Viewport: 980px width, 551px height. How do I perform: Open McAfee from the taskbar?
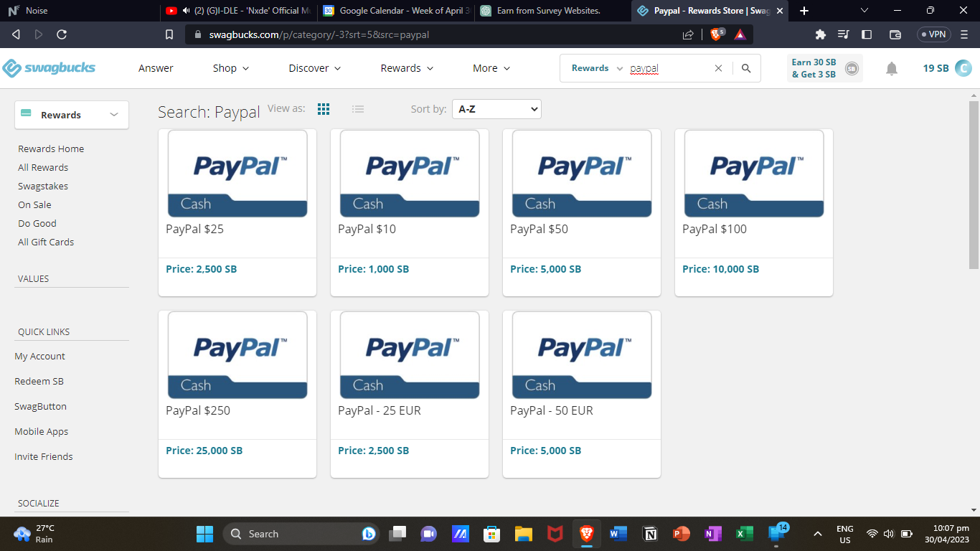(555, 534)
